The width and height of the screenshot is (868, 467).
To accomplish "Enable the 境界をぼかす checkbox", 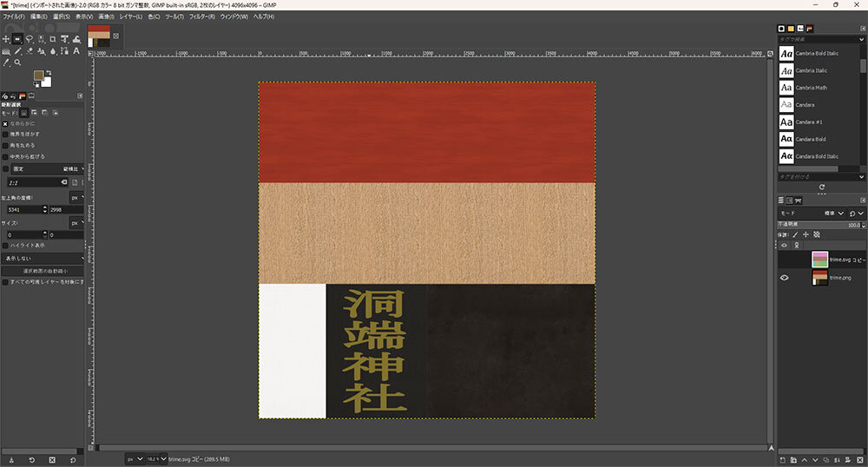I will click(5, 135).
